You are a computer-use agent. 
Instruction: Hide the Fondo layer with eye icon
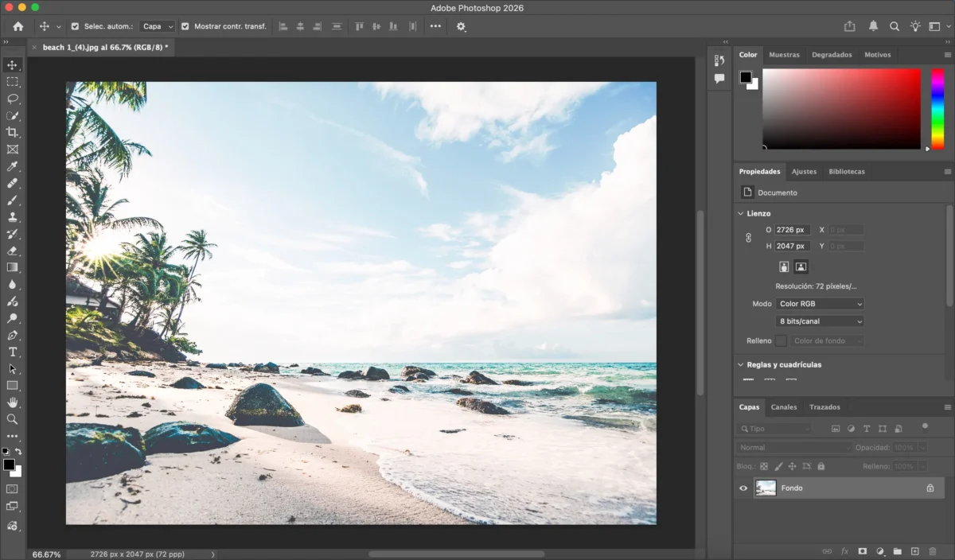pyautogui.click(x=743, y=488)
